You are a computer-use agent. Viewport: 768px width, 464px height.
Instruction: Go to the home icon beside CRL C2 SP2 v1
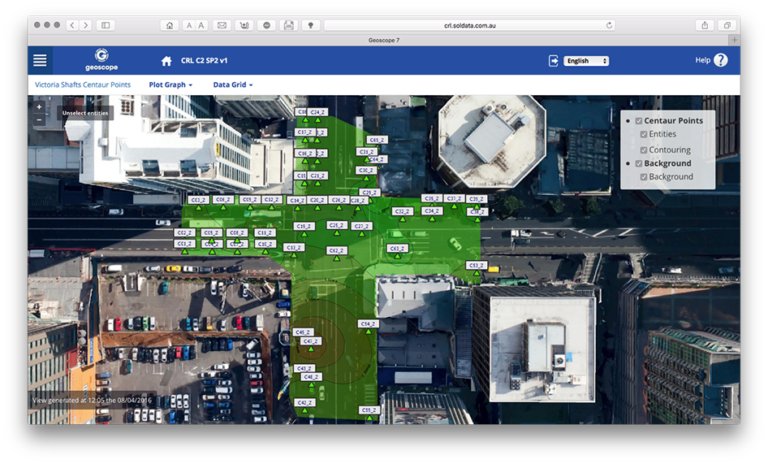click(166, 61)
